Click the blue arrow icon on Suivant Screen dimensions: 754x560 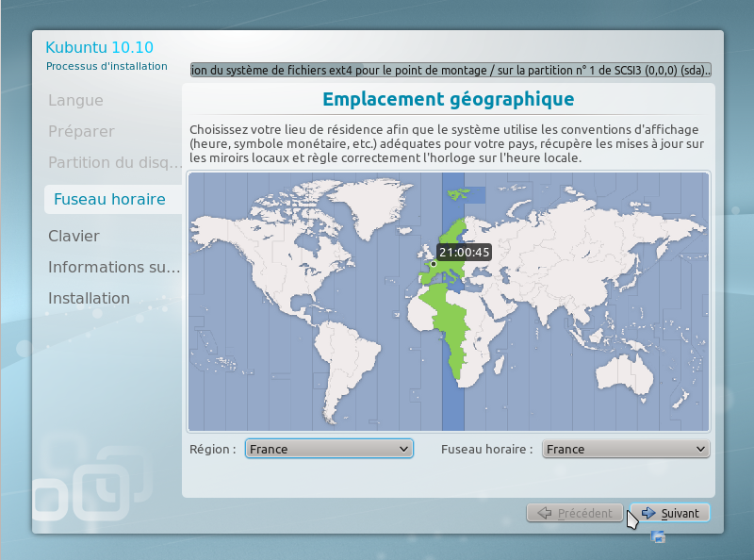click(x=648, y=513)
